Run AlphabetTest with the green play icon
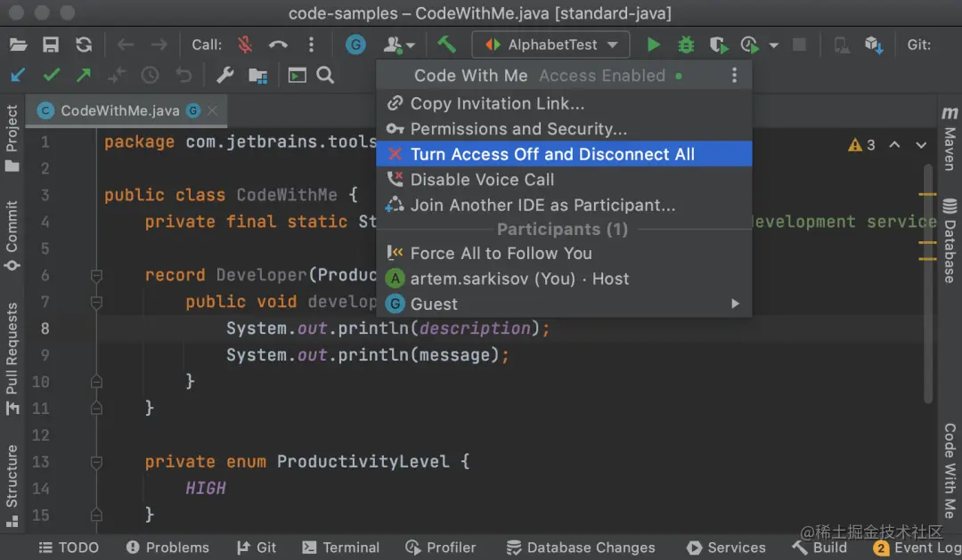 tap(655, 44)
